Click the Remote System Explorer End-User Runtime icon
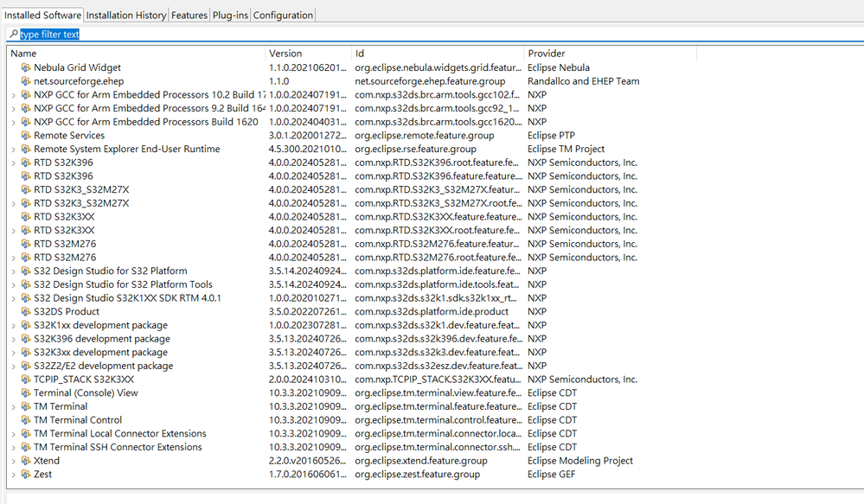This screenshot has height=504, width=864. click(26, 149)
